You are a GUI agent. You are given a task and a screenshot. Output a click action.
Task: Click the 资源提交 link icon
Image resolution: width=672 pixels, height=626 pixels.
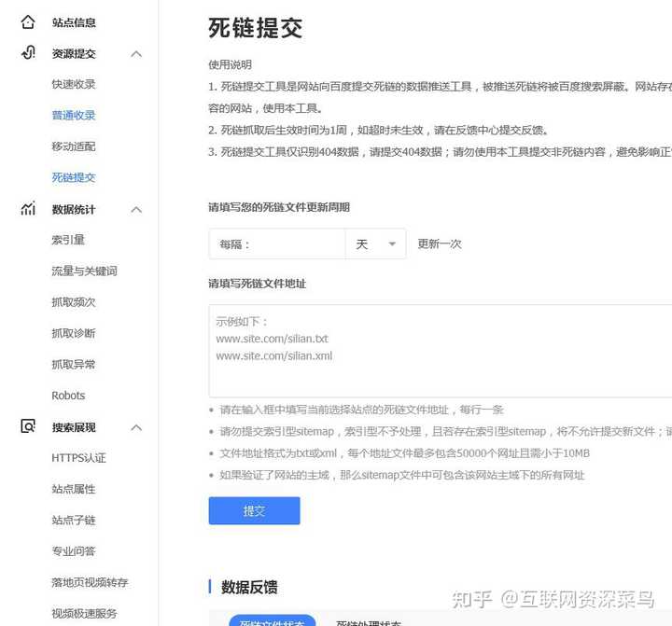(x=28, y=52)
